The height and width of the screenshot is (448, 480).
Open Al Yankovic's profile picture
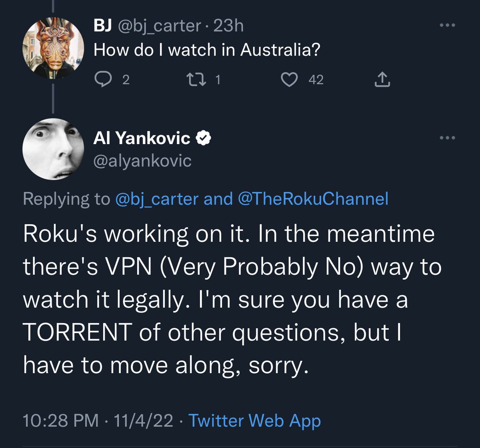53,149
